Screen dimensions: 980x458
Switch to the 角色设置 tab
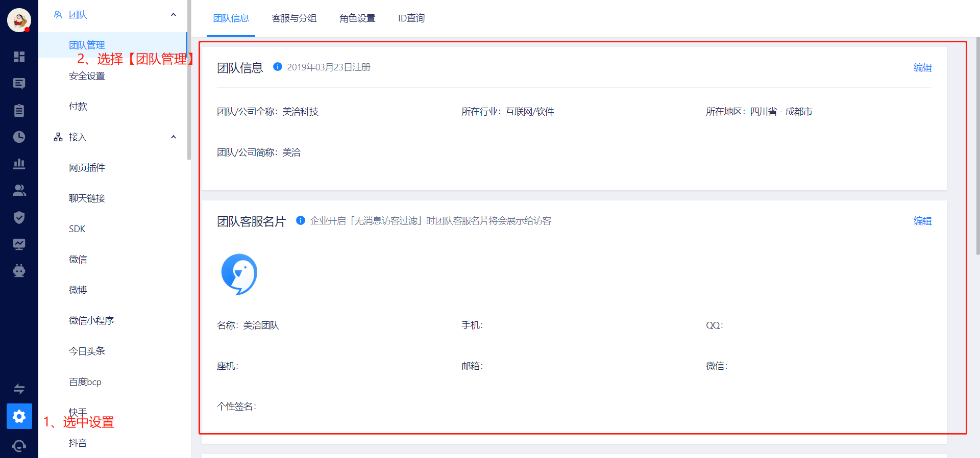point(357,18)
